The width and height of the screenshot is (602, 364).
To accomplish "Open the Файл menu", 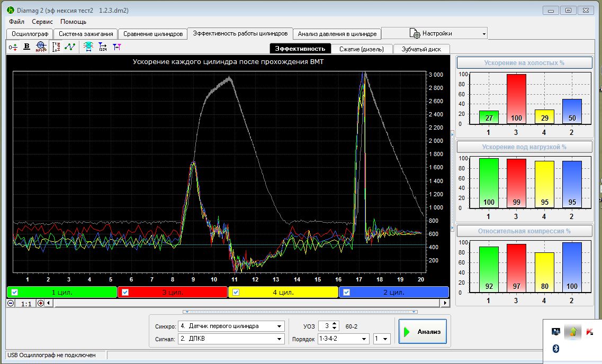I will tap(16, 22).
